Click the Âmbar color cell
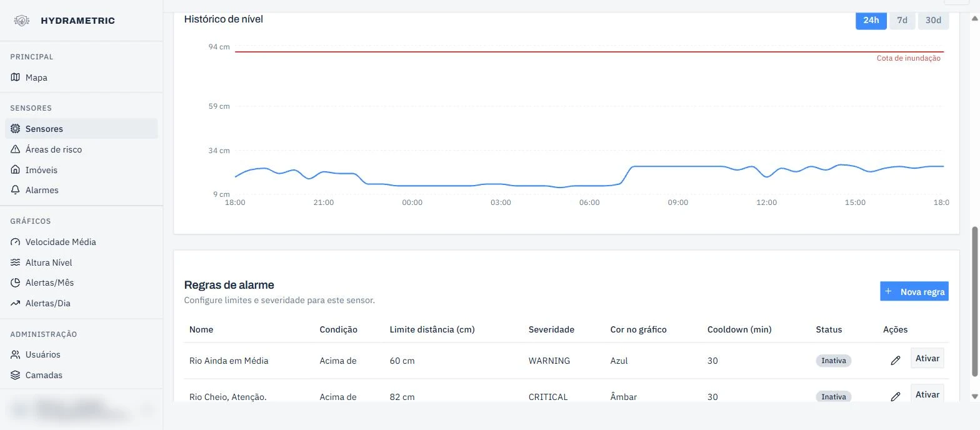 (x=624, y=397)
